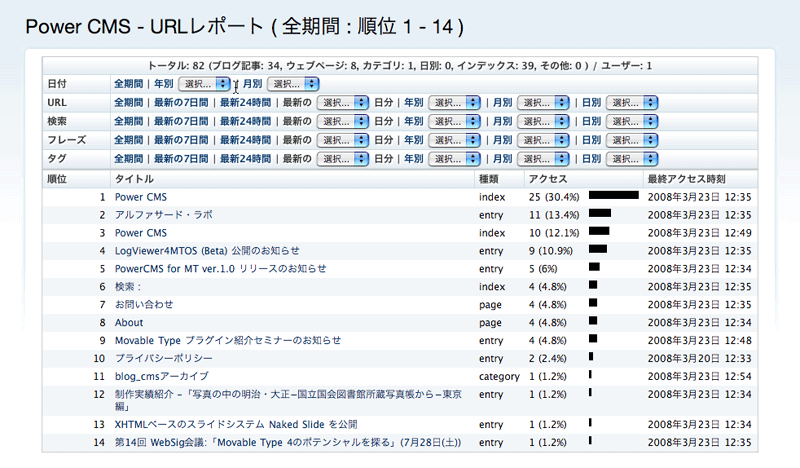The width and height of the screenshot is (800, 468).
Task: Open the 日別 dropdown in the タグ row
Action: tap(632, 159)
